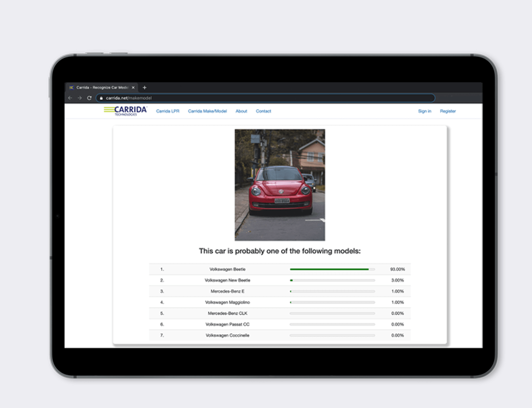The width and height of the screenshot is (532, 408).
Task: Click the Volkswagen Passat CC confidence bar
Action: pos(332,325)
